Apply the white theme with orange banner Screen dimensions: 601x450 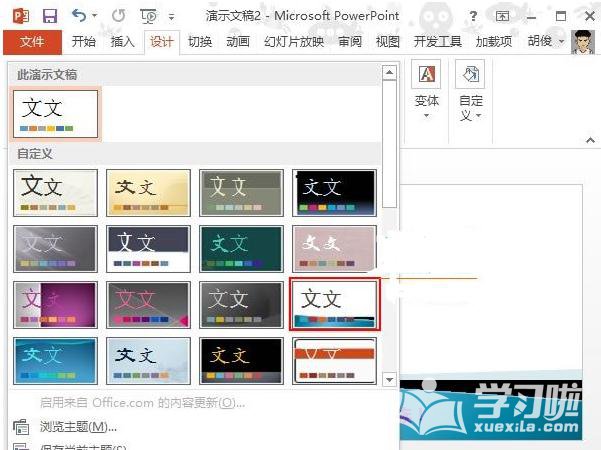pos(334,361)
